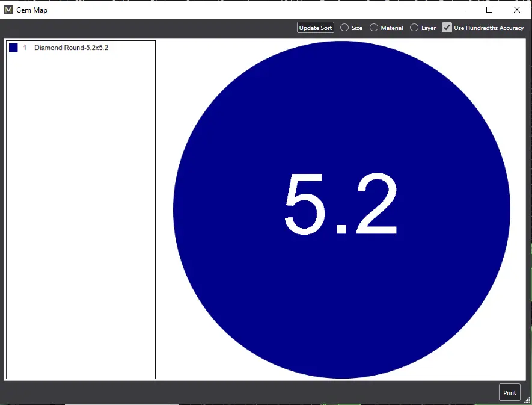Click the 5.2 size label on gem
532x405 pixels.
click(340, 205)
